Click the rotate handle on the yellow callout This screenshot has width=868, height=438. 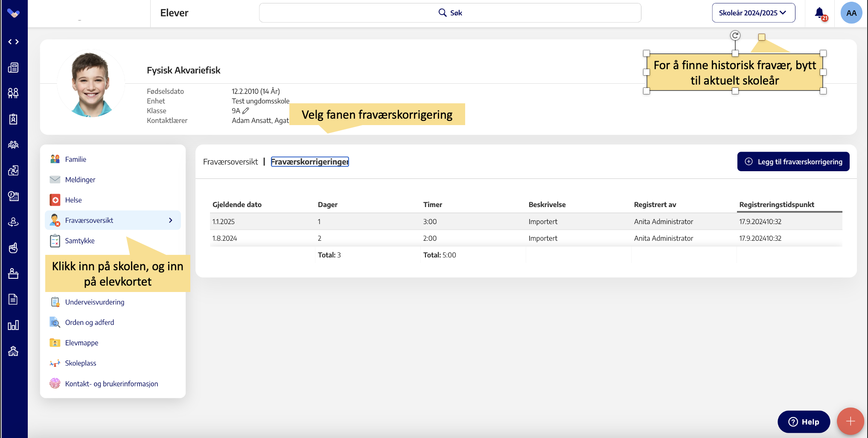735,35
